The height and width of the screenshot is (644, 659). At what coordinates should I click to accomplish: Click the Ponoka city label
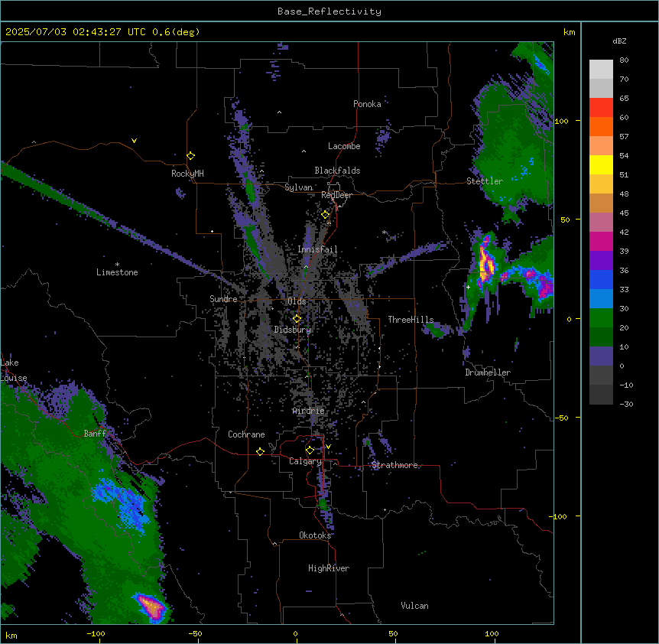tap(367, 104)
